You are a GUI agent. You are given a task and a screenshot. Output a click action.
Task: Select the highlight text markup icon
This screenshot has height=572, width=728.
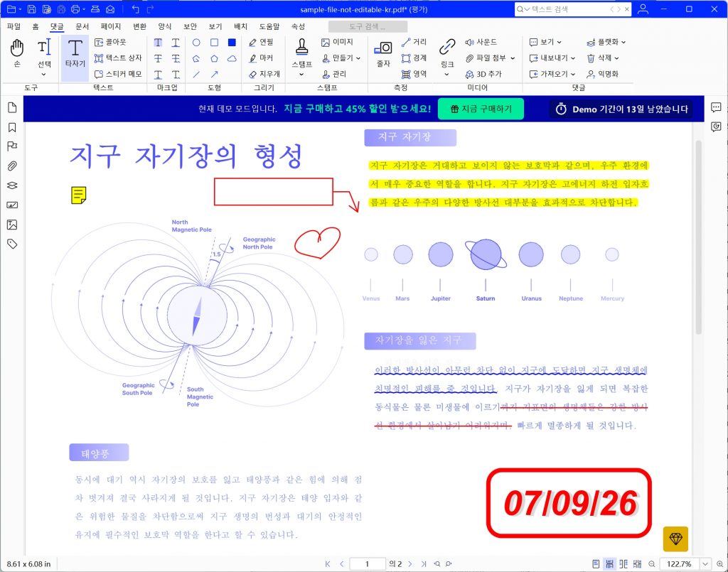pyautogui.click(x=158, y=43)
